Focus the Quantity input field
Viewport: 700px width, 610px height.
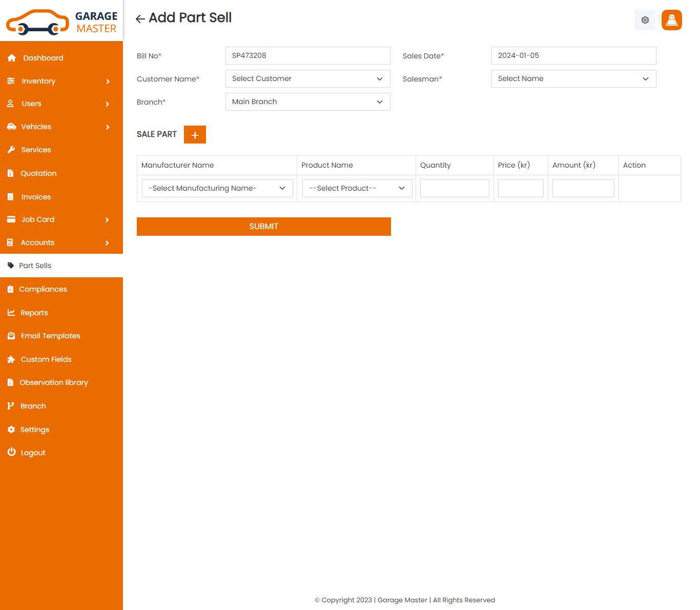click(x=455, y=188)
